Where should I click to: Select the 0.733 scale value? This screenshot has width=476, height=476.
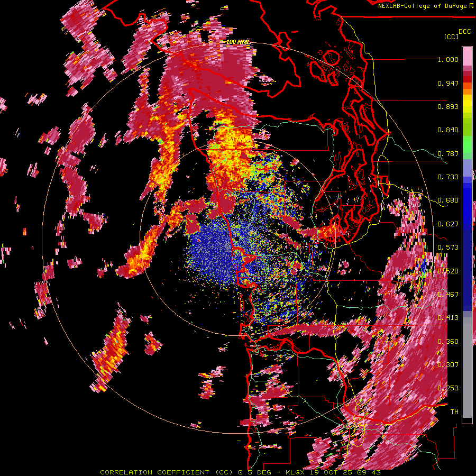(448, 177)
